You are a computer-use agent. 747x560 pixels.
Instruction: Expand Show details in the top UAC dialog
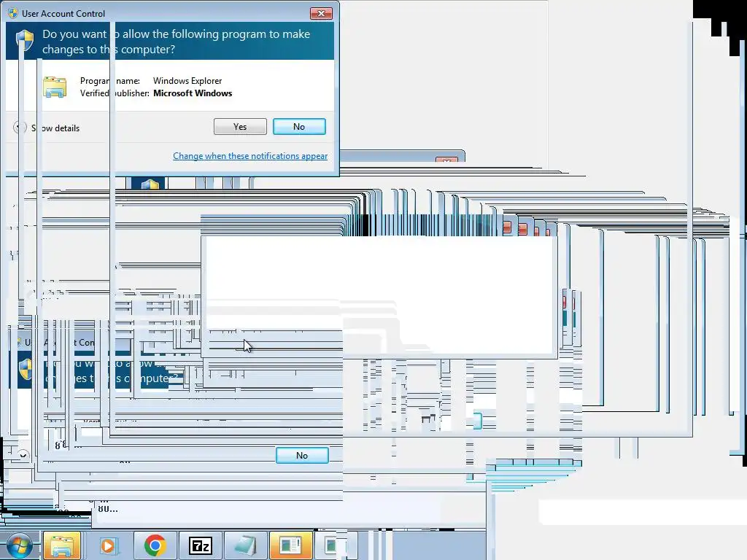pos(47,128)
